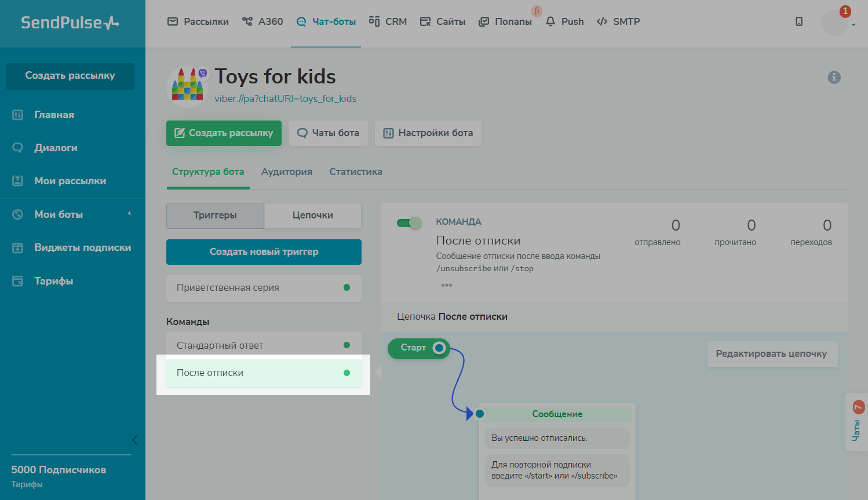Image resolution: width=868 pixels, height=500 pixels.
Task: Click Создать новый триггер button
Action: click(264, 252)
